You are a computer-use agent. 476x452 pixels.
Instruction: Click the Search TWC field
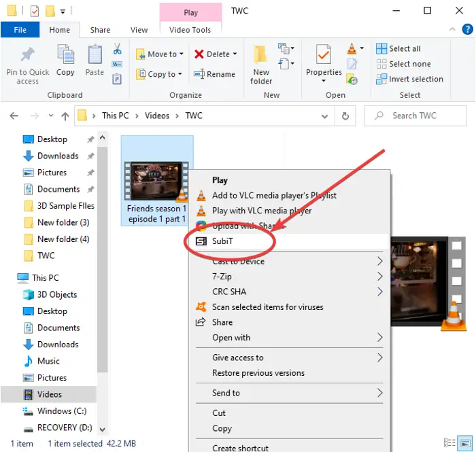415,116
